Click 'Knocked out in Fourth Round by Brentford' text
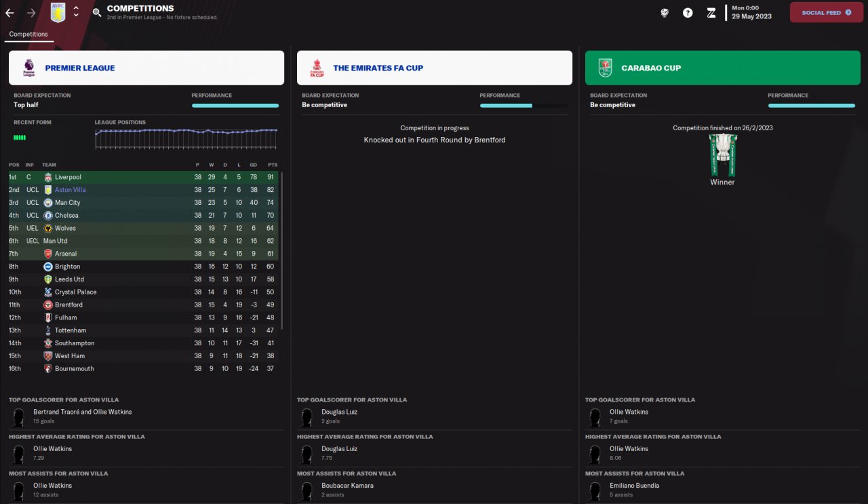The image size is (868, 504). click(435, 140)
